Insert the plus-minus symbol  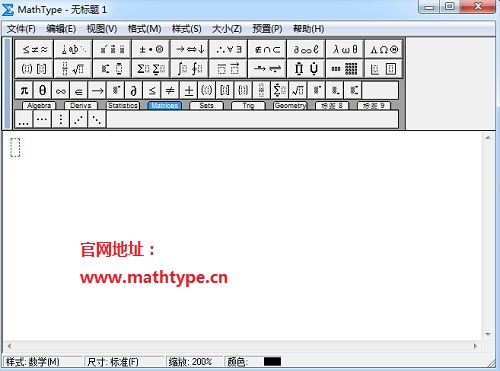click(188, 90)
